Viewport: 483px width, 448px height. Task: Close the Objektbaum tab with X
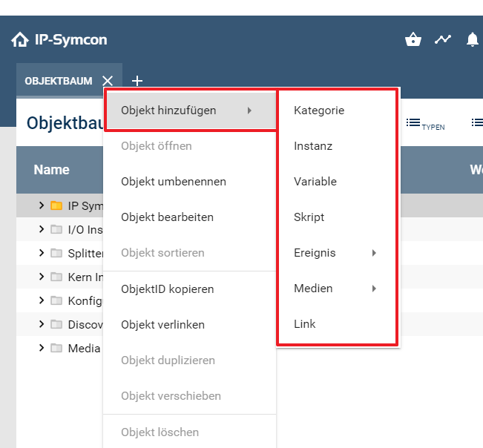(x=108, y=81)
